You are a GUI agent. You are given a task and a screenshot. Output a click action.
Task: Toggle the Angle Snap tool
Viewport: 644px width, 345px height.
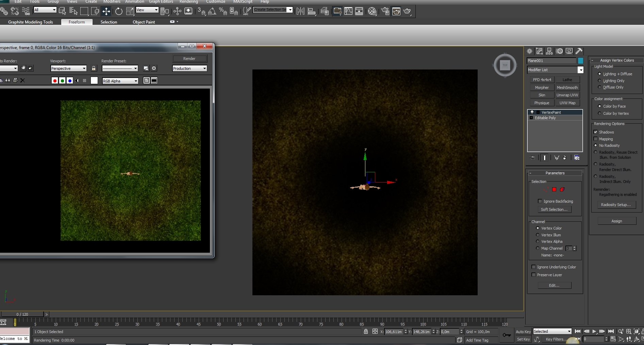212,11
